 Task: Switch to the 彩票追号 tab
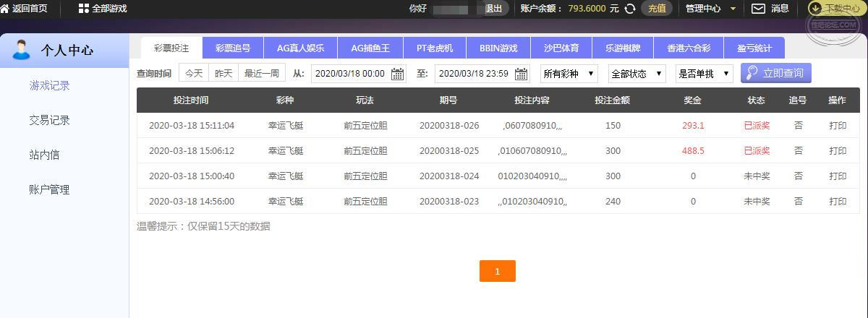233,48
